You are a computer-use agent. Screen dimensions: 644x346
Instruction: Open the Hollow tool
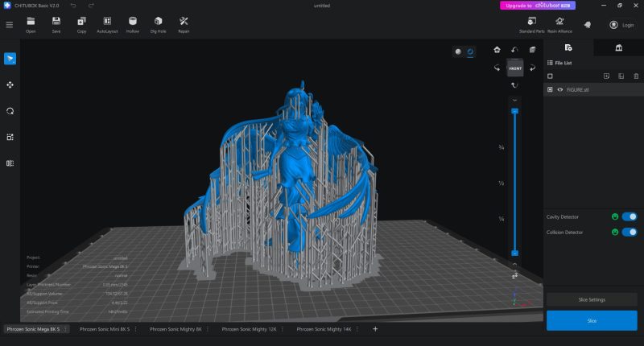point(133,25)
